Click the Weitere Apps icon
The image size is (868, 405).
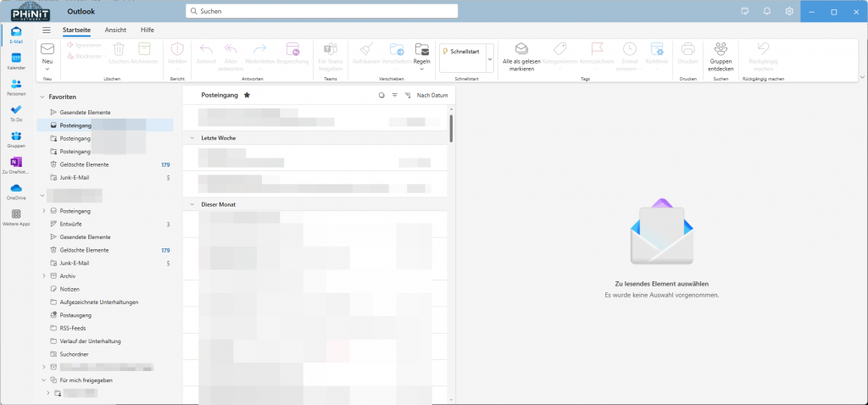pyautogui.click(x=16, y=215)
